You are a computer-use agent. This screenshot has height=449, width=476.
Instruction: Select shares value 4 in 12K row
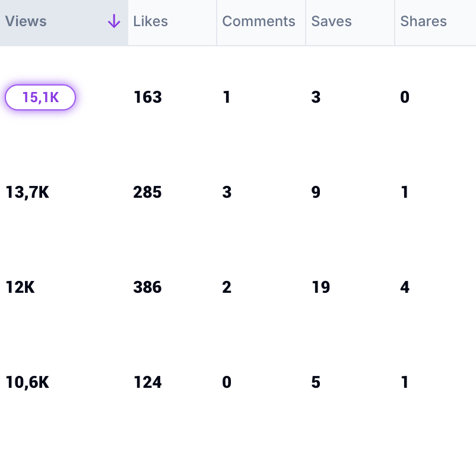click(405, 287)
